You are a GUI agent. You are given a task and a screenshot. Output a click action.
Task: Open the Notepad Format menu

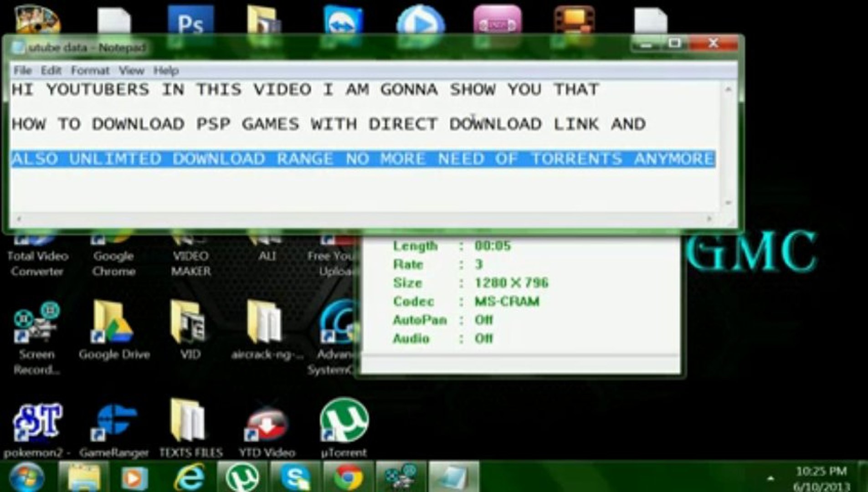click(90, 71)
